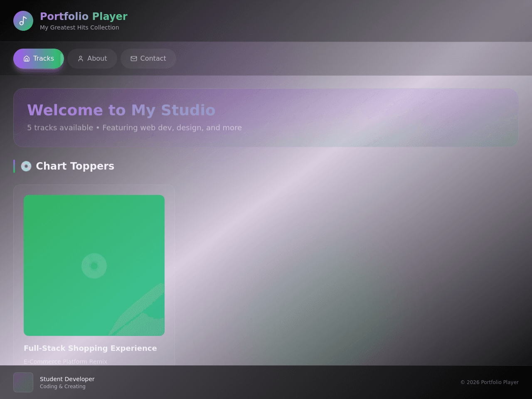Click the 2026 Portfolio Player copyright text
532x399 pixels.
point(489,382)
